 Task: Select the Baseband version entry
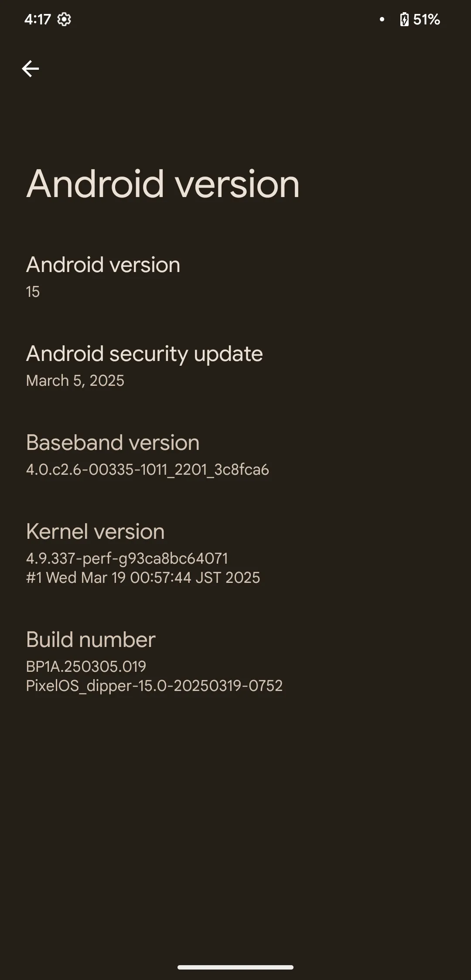coord(235,454)
